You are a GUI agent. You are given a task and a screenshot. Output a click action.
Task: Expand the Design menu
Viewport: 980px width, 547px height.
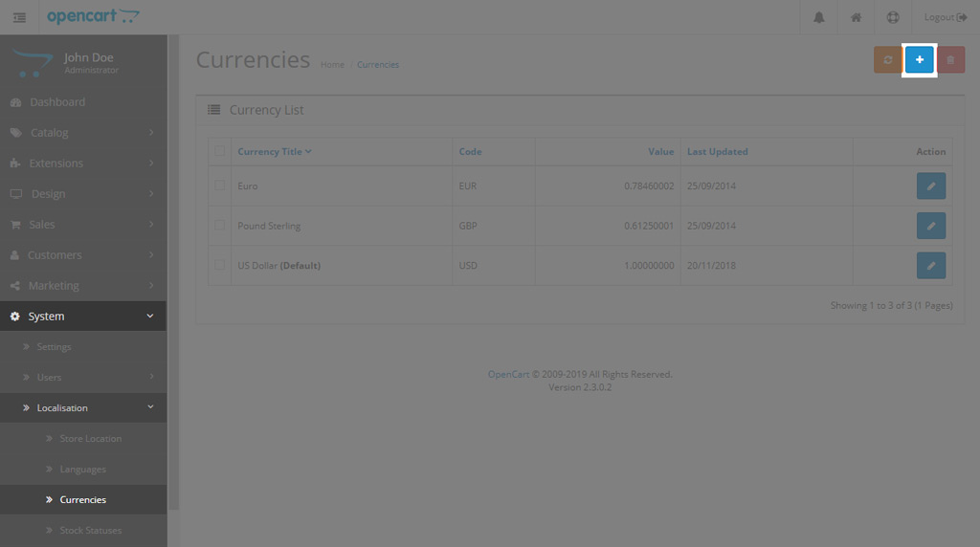coord(83,193)
